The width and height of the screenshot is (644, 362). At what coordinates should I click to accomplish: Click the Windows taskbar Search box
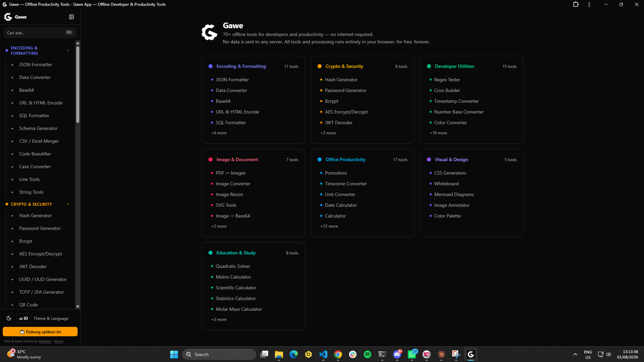[219, 354]
